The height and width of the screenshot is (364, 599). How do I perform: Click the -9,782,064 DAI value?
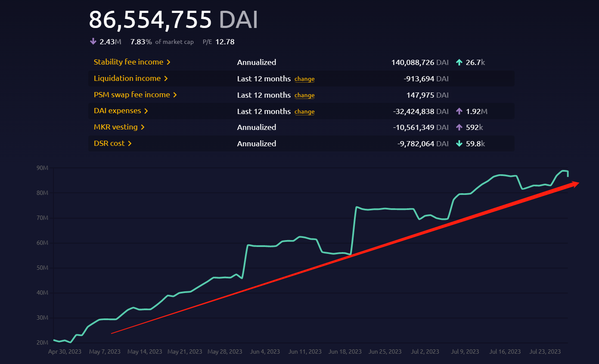pyautogui.click(x=423, y=144)
